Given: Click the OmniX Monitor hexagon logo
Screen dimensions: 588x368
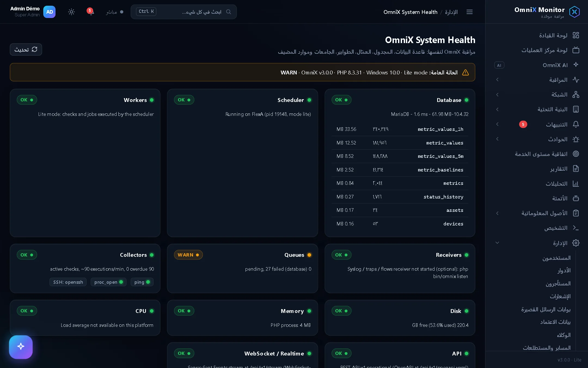Looking at the screenshot, I should (574, 12).
